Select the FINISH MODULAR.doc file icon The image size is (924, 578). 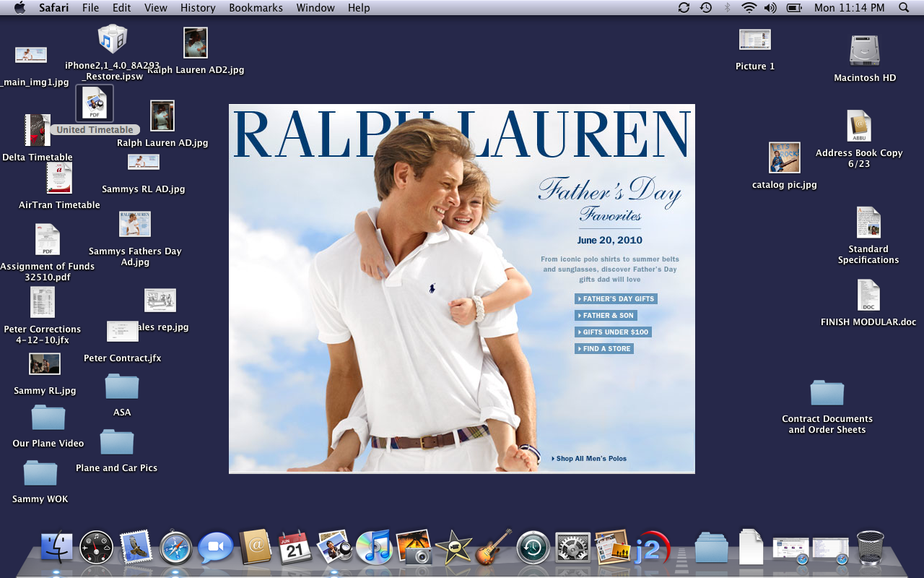pos(868,296)
